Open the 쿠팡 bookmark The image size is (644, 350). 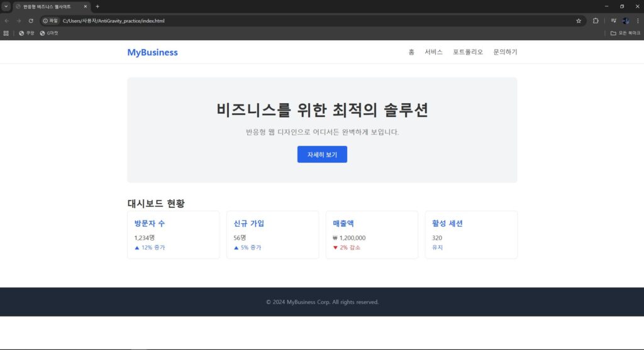coord(26,33)
